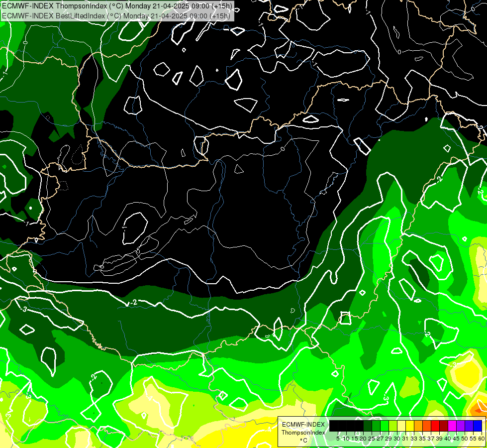Viewport: 487px width, 448px height.
Task: Click the 'ECMWF-INDEX' label in the legend box
Action: click(303, 425)
